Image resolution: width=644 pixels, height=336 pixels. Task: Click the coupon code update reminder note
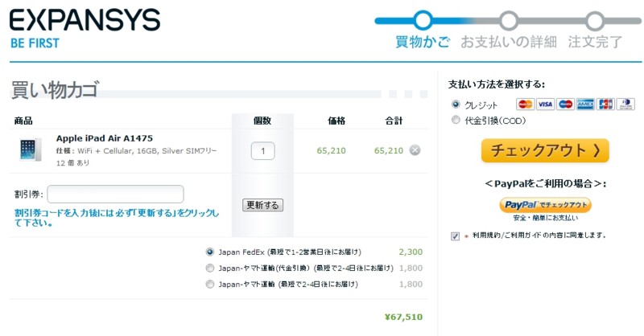pos(117,218)
